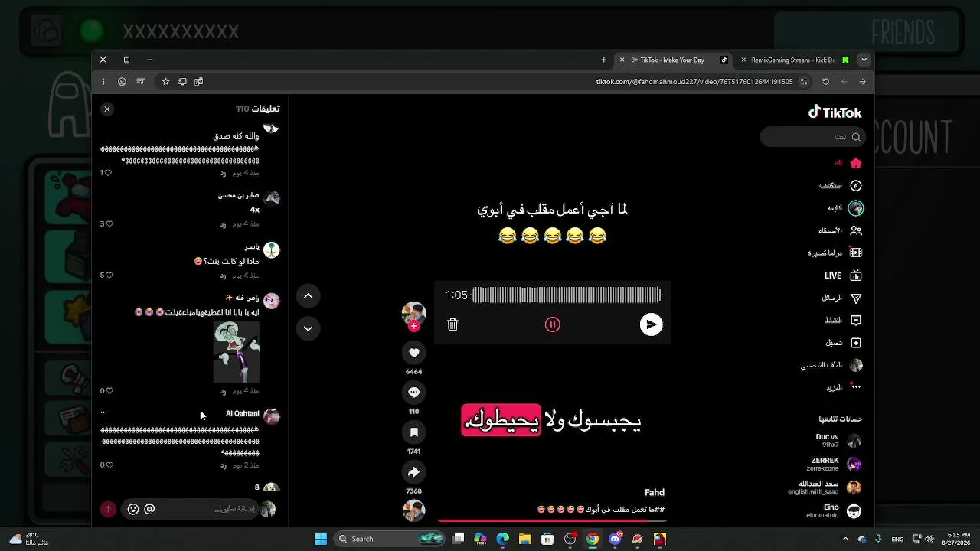
Task: Click the comments bubble icon
Action: [414, 392]
